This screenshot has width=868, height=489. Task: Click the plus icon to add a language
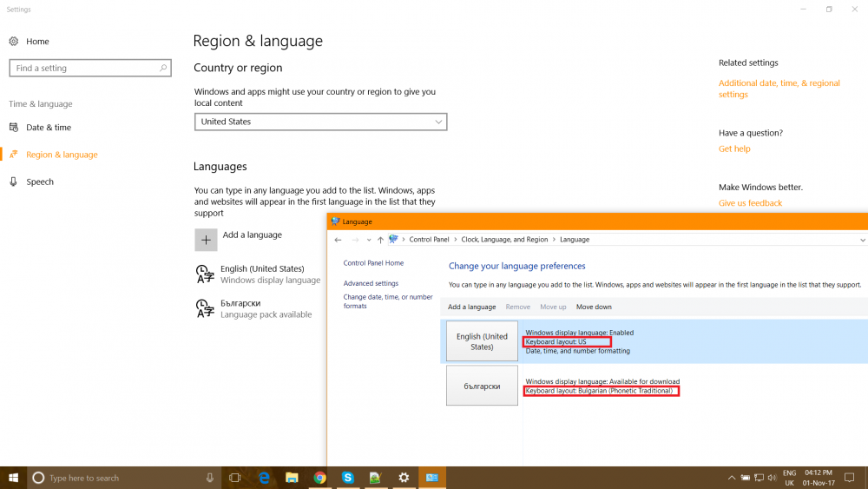coord(206,240)
